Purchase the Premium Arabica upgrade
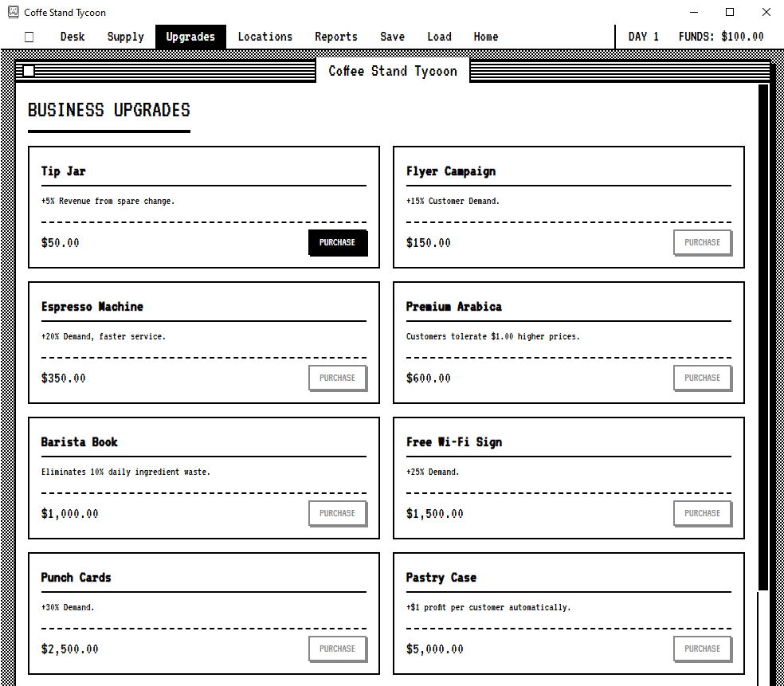 [x=703, y=378]
